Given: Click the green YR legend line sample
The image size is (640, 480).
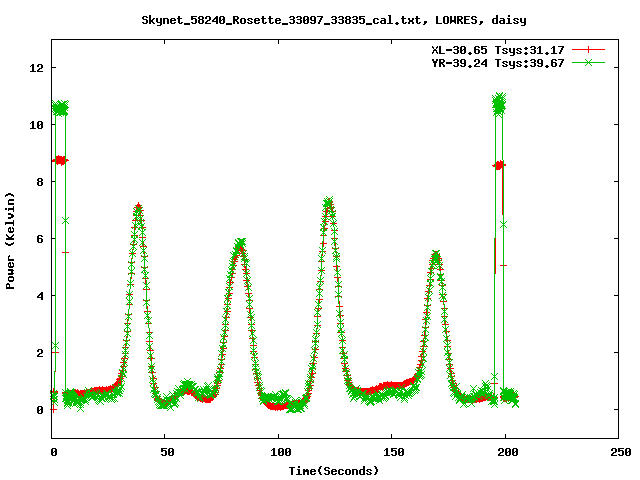Looking at the screenshot, I should click(x=588, y=62).
